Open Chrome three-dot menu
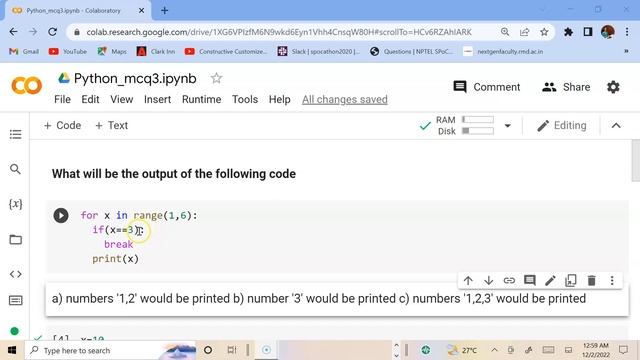 (x=627, y=32)
